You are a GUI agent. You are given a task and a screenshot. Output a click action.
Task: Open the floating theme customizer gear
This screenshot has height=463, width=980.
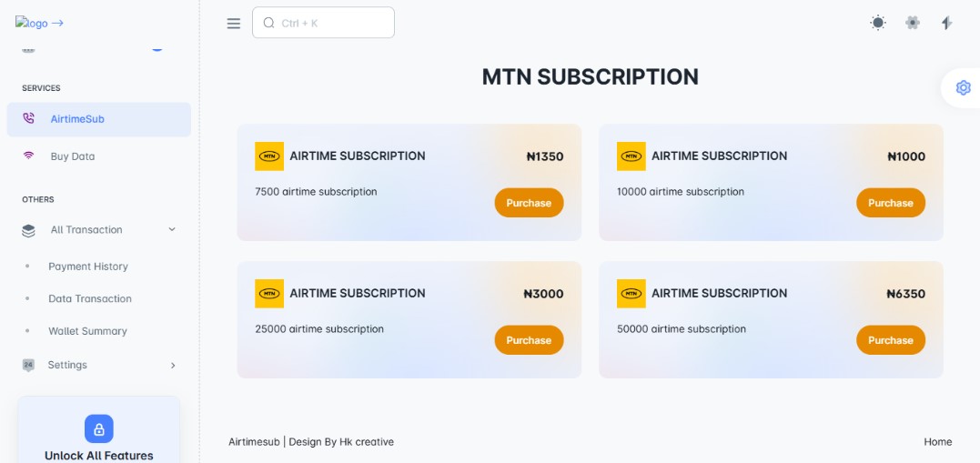tap(963, 87)
